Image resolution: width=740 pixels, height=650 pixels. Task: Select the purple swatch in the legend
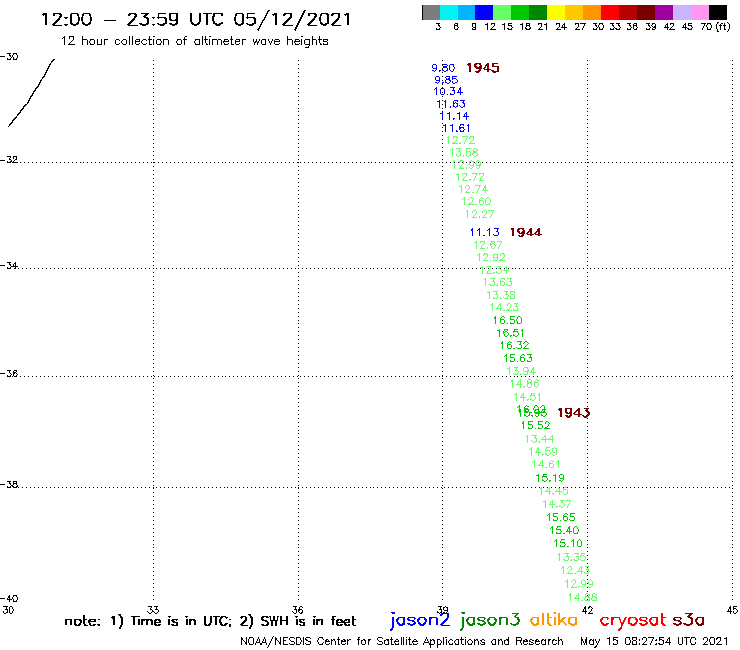pos(664,12)
